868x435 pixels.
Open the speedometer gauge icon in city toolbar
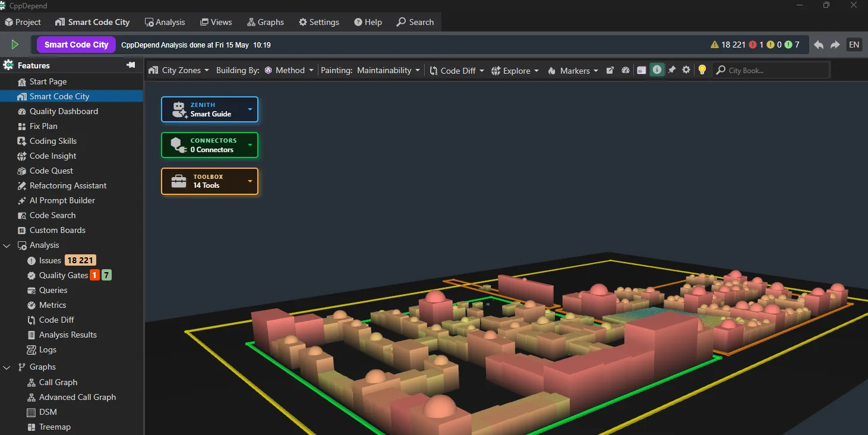[x=625, y=70]
